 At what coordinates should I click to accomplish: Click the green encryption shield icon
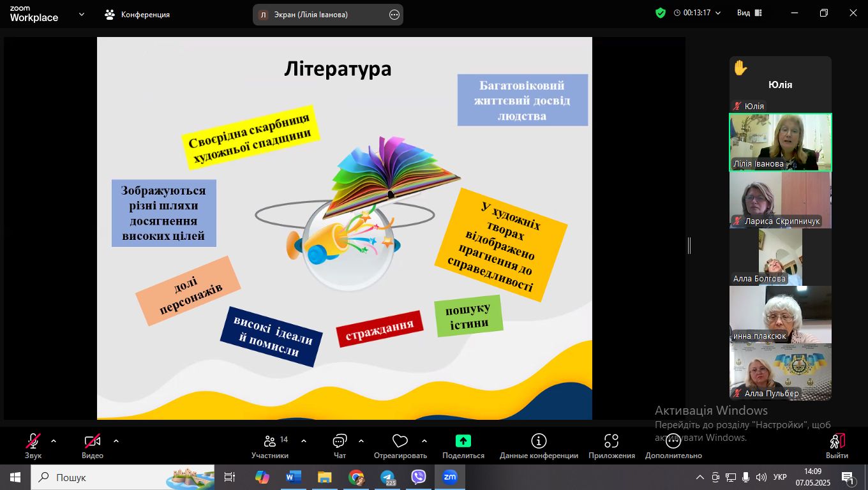pos(661,13)
